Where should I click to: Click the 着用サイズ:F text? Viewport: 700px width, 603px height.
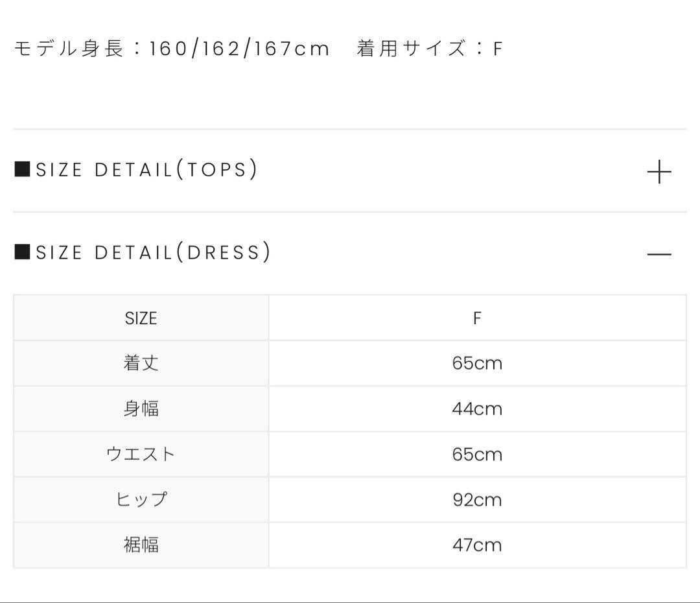(430, 49)
